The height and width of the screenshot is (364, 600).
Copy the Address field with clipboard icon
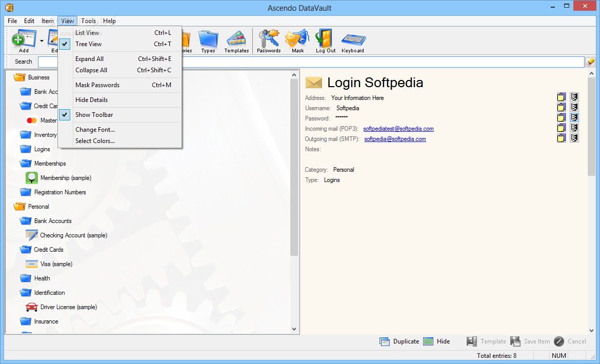point(562,97)
